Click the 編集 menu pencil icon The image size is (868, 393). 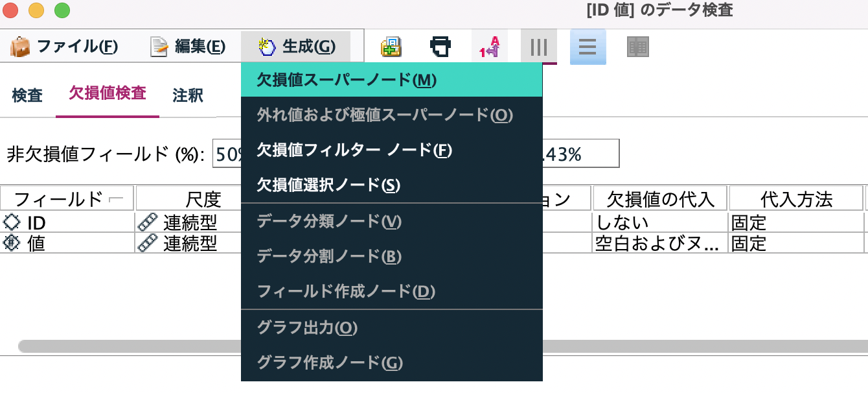[x=157, y=46]
